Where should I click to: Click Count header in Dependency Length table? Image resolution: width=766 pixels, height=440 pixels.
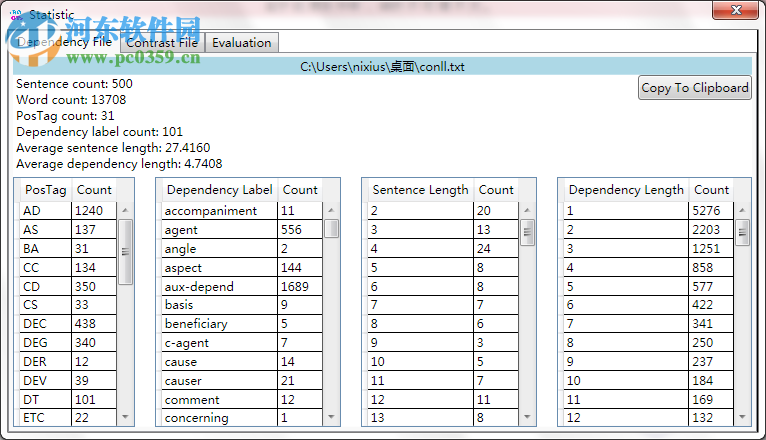point(711,190)
